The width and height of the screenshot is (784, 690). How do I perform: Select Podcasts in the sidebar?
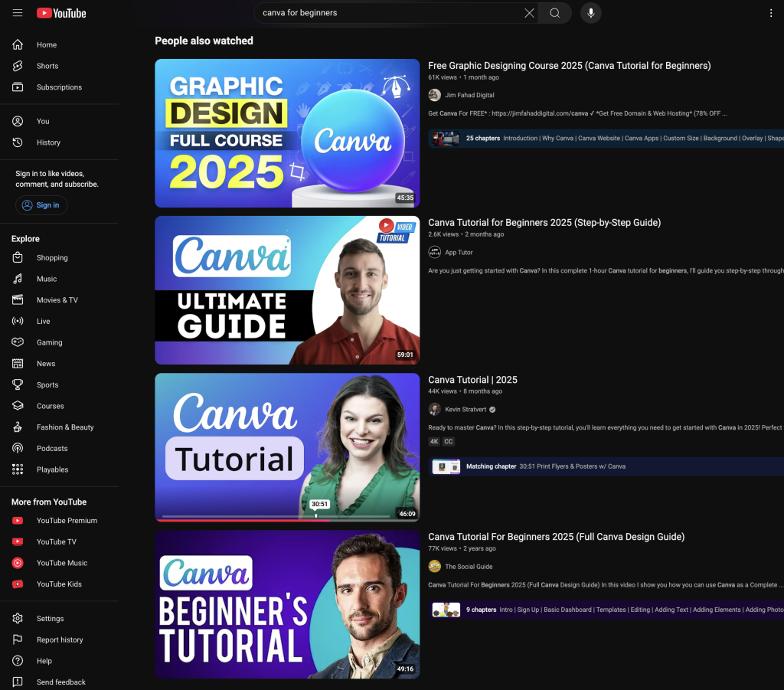coord(52,449)
